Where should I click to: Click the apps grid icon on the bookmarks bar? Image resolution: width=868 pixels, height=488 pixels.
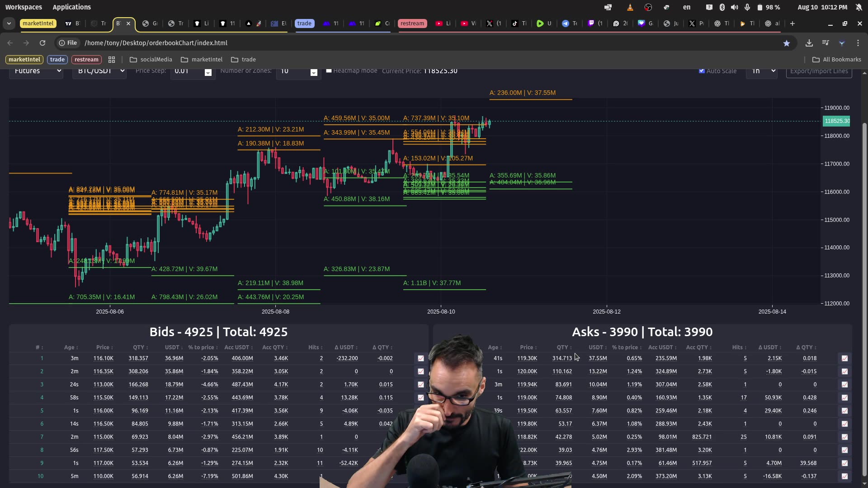click(x=111, y=59)
